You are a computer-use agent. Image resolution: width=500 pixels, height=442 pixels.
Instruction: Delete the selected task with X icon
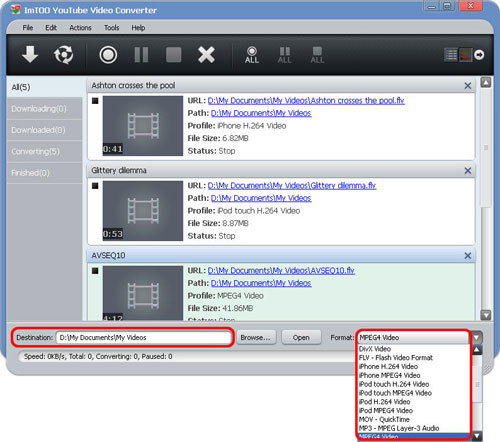pyautogui.click(x=206, y=55)
